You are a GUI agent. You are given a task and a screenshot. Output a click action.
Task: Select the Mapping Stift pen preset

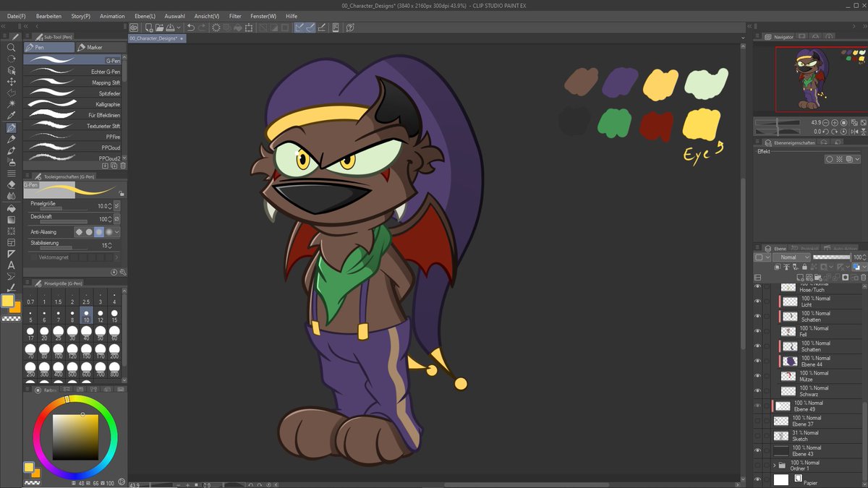click(72, 82)
